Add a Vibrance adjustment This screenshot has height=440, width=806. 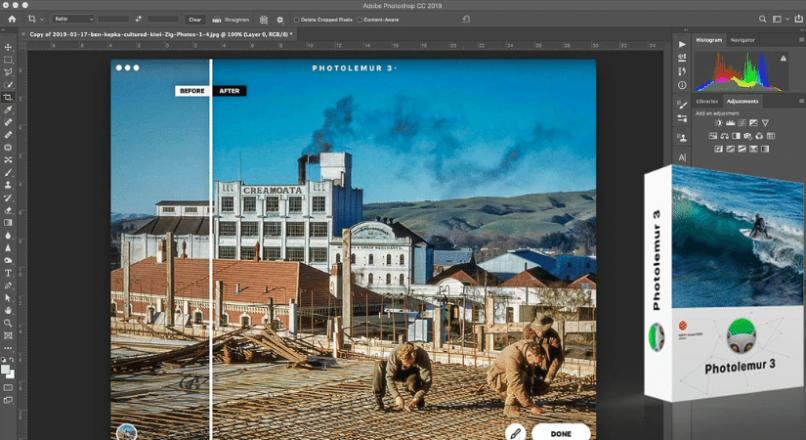[765, 123]
